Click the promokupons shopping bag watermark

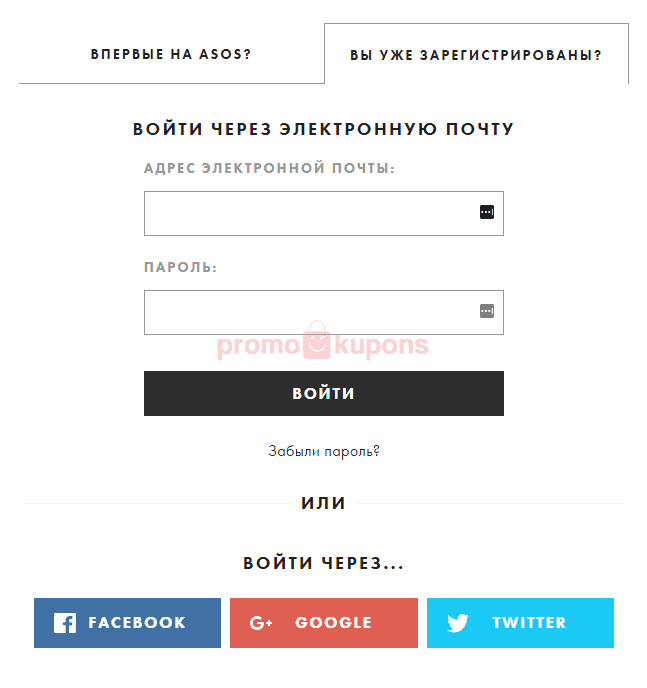point(317,340)
